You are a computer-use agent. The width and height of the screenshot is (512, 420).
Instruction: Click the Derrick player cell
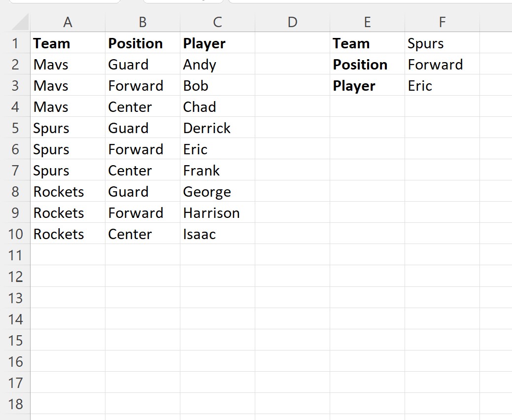217,128
